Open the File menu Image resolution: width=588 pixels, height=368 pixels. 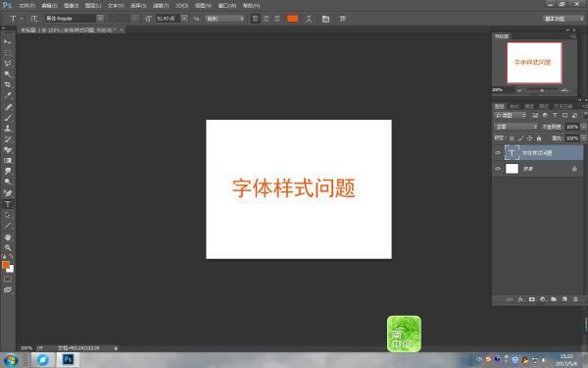pos(26,6)
